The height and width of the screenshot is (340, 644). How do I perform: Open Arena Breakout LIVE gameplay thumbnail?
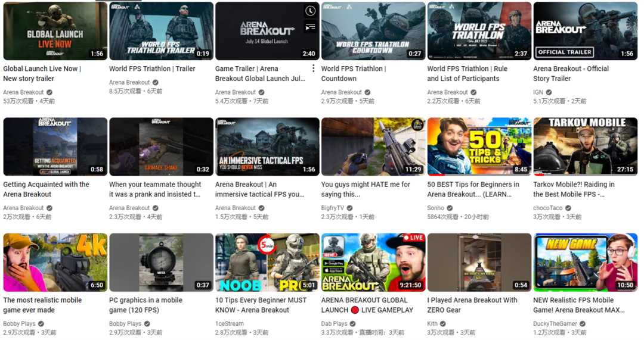click(373, 263)
